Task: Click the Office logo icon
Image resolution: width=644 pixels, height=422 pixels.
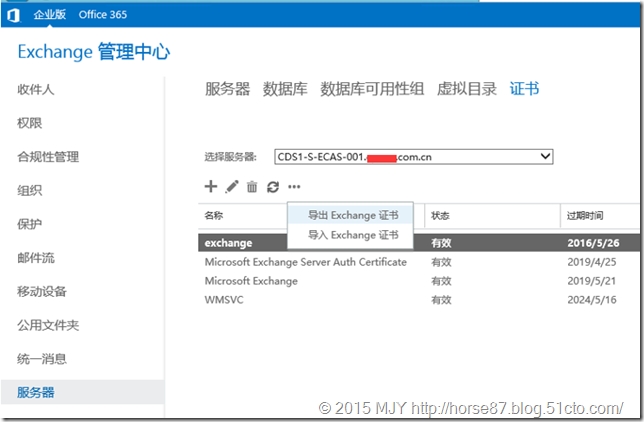Action: point(14,14)
